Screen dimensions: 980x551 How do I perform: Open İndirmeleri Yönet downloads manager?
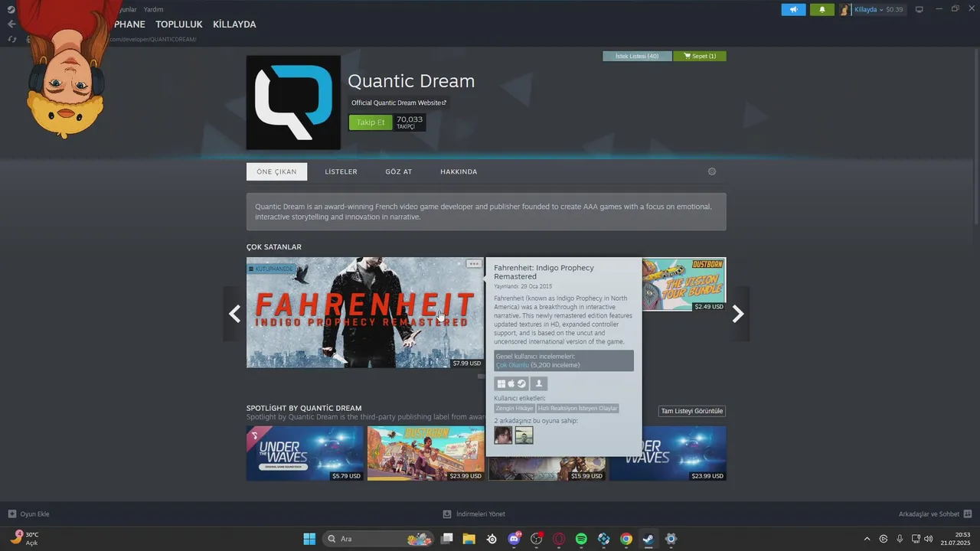pyautogui.click(x=474, y=514)
